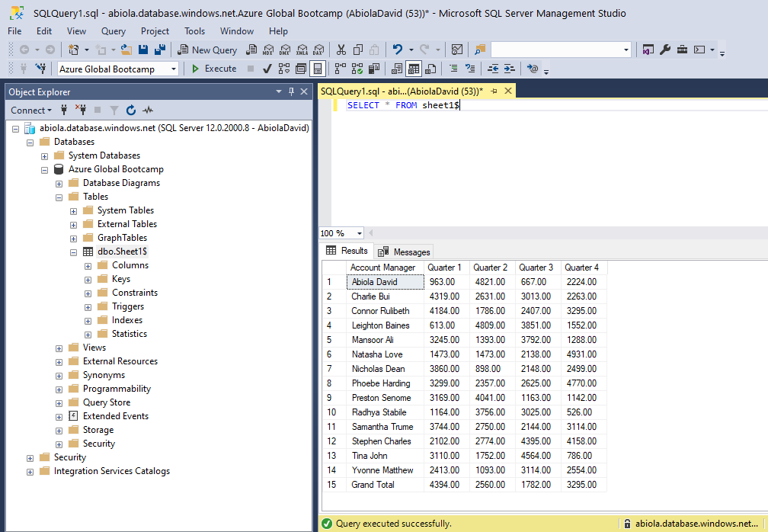The width and height of the screenshot is (768, 532).
Task: Collapse the Tables folder node
Action: coord(59,197)
